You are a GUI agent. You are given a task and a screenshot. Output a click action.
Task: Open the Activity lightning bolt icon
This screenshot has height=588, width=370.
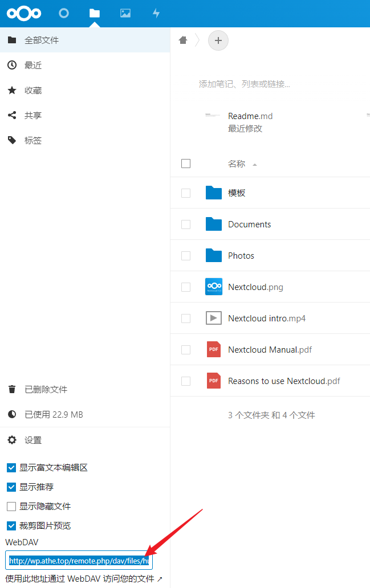click(x=156, y=14)
